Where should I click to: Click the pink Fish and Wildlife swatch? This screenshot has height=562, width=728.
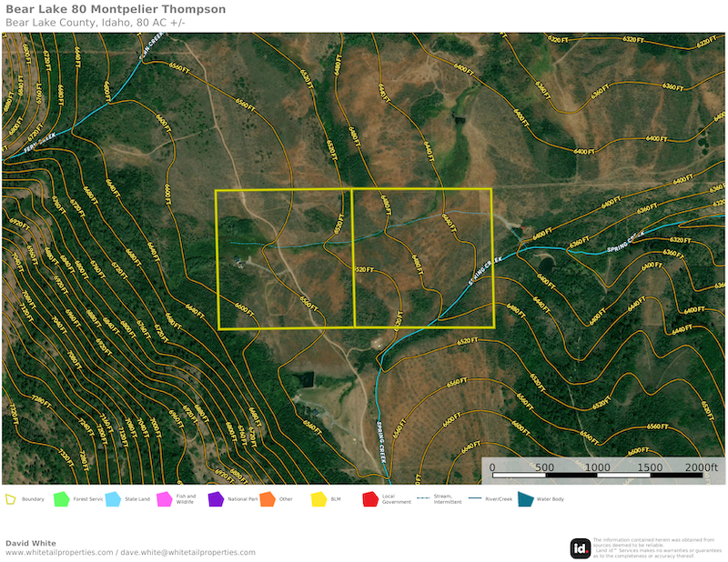[x=165, y=499]
